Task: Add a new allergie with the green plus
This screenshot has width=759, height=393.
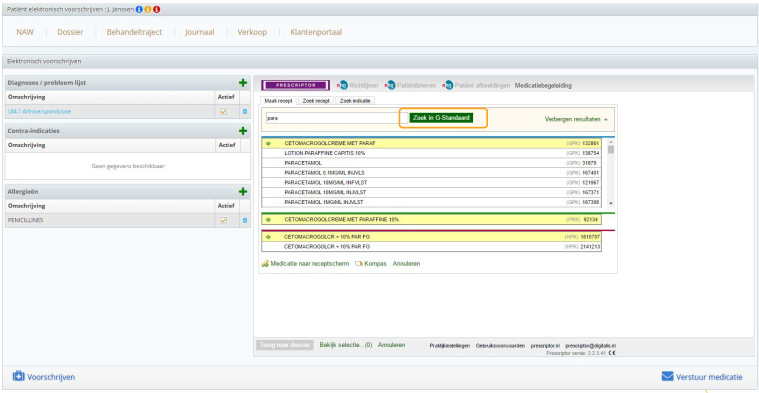Action: point(243,192)
